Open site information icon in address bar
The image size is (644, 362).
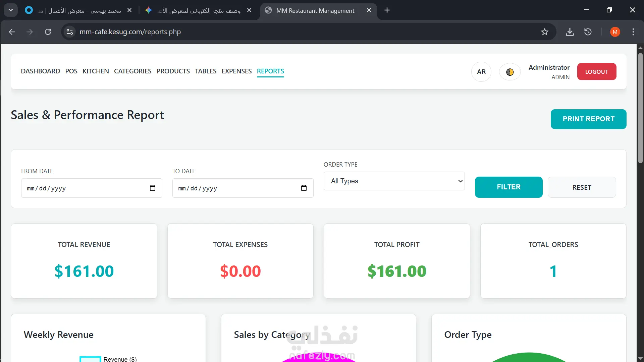pyautogui.click(x=70, y=32)
